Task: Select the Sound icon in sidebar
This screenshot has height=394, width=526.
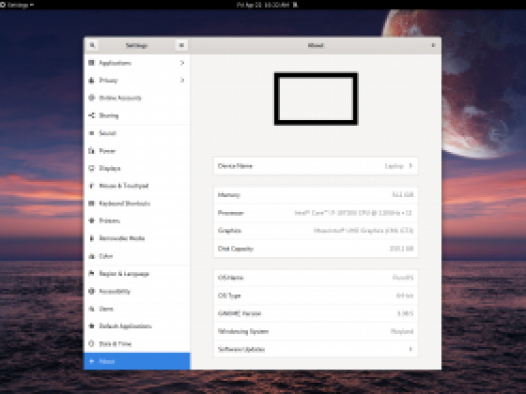Action: tap(92, 133)
